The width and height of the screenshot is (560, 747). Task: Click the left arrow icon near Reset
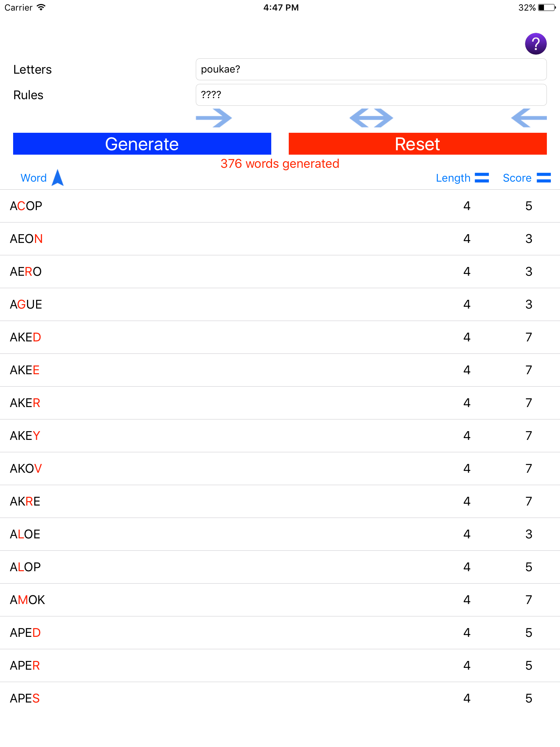(x=529, y=118)
